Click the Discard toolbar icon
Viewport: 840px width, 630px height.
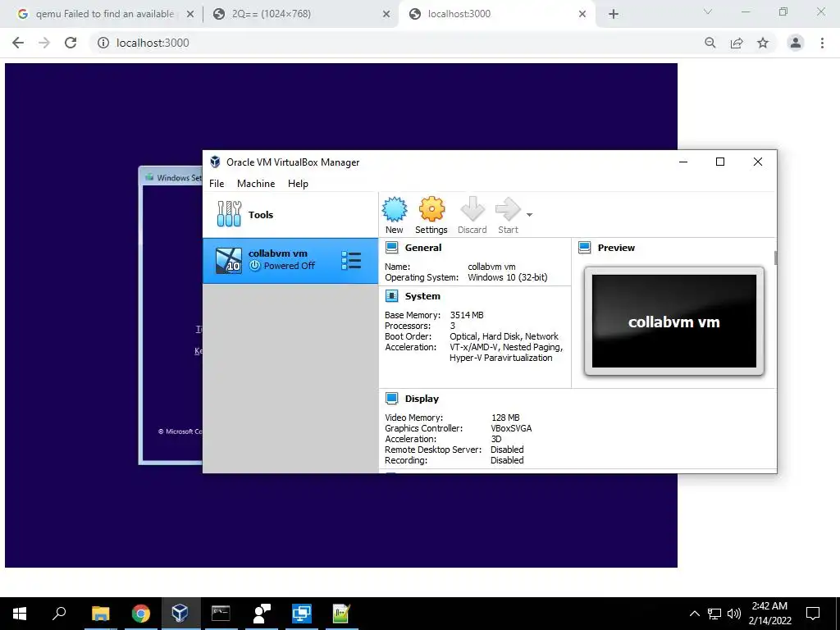point(472,209)
